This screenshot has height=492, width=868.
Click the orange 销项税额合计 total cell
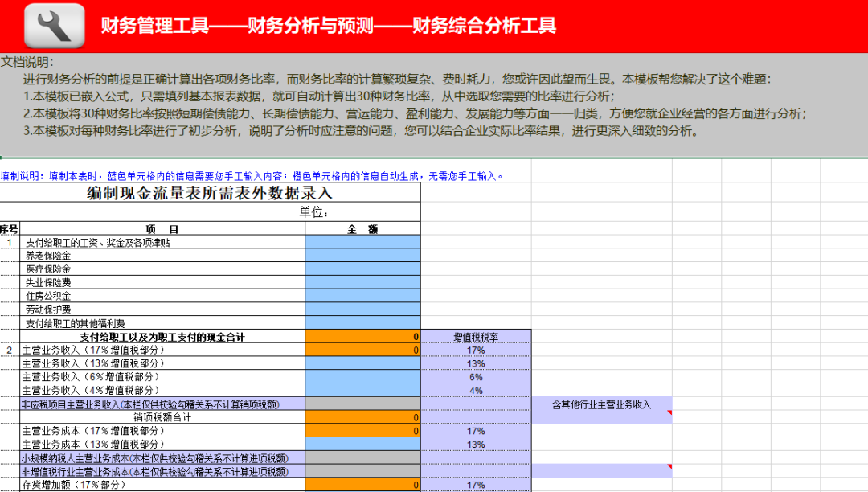pyautogui.click(x=362, y=417)
